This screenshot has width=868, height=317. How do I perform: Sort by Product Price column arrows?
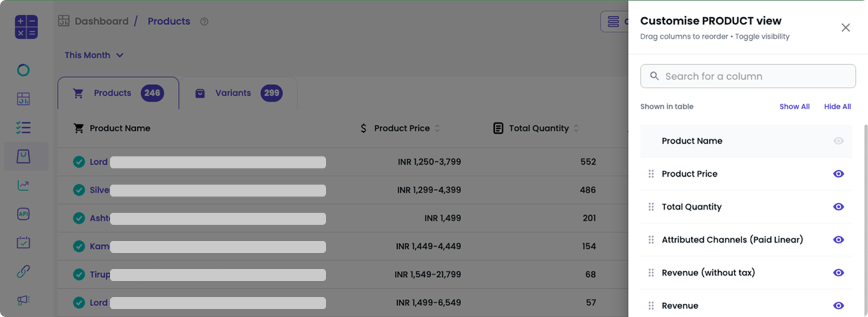pyautogui.click(x=437, y=128)
